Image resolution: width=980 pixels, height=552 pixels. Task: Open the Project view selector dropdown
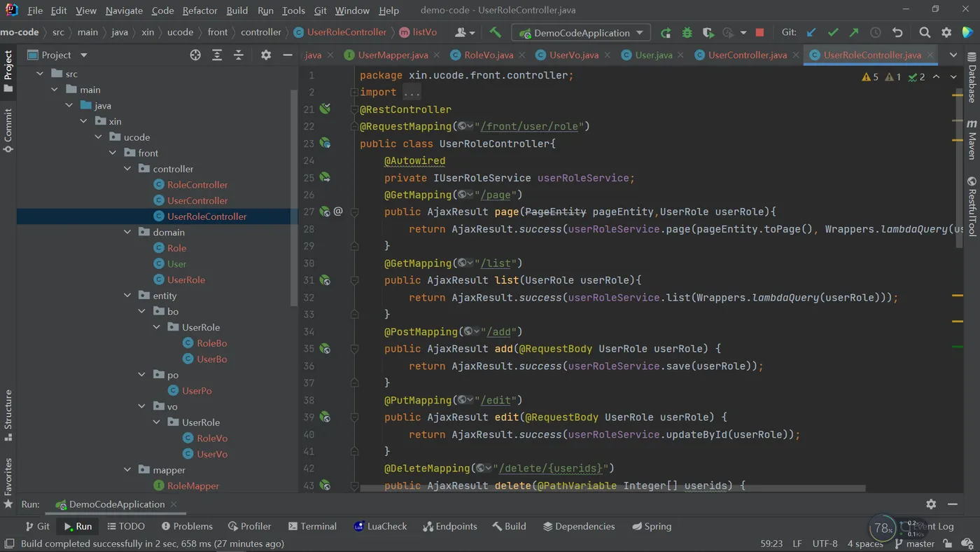point(57,55)
